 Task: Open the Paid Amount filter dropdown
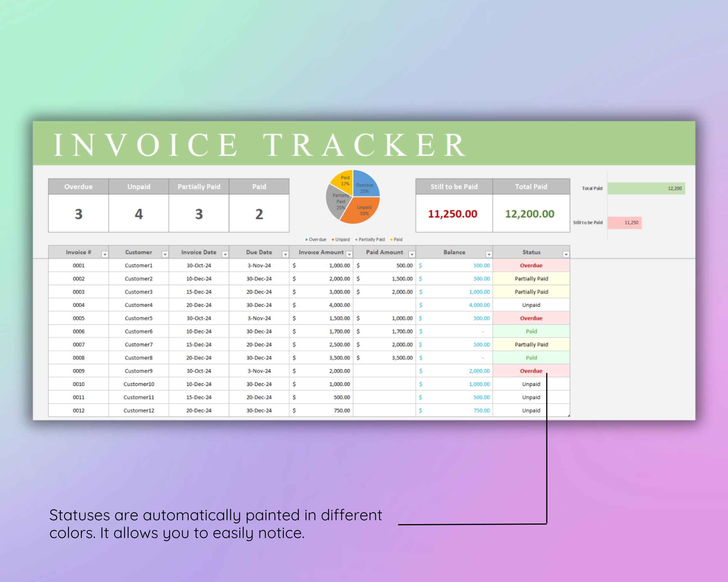click(x=411, y=254)
